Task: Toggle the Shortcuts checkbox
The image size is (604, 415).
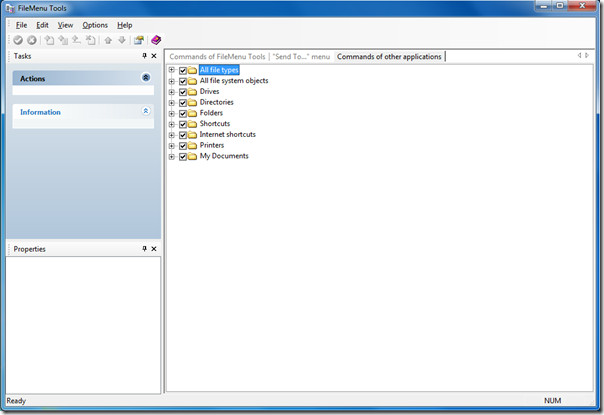Action: (x=183, y=124)
